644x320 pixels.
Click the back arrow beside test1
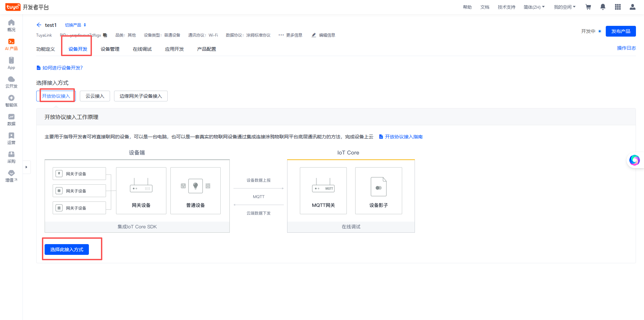pos(39,25)
